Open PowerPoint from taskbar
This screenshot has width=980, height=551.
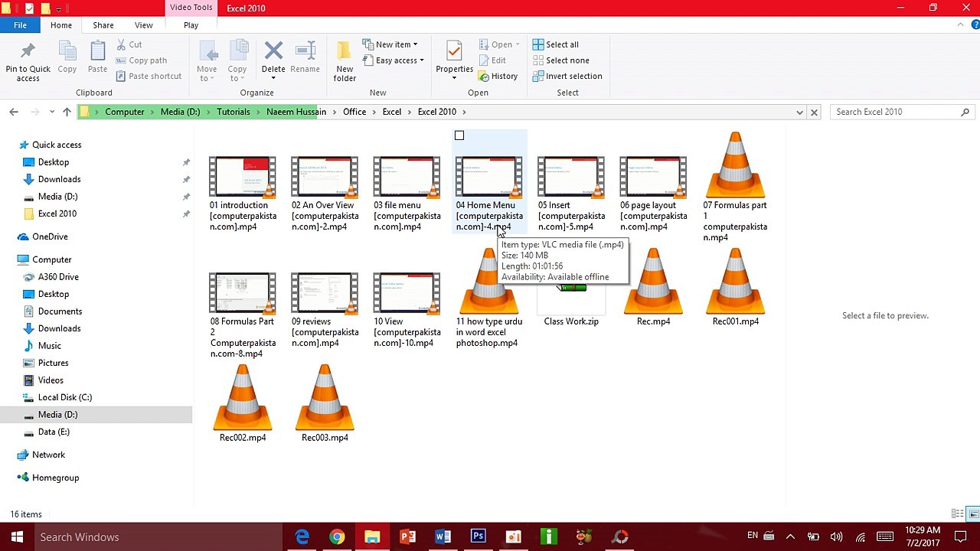407,536
